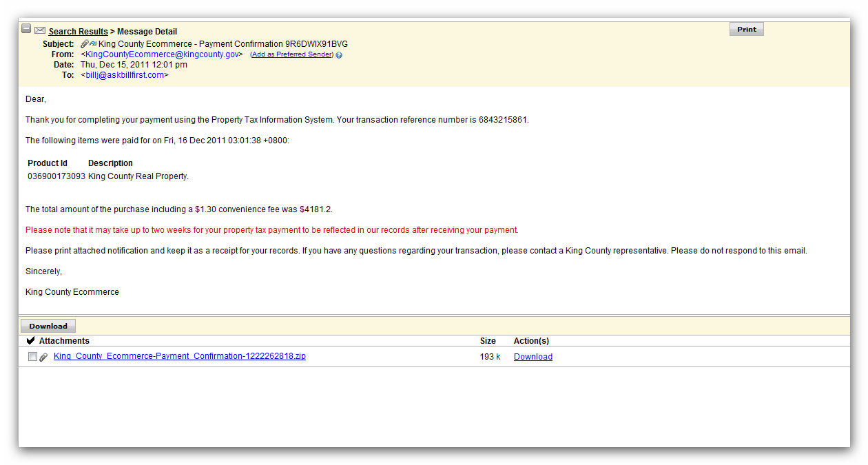Open help icon next to Preferred Sender
868x465 pixels.
pos(339,55)
